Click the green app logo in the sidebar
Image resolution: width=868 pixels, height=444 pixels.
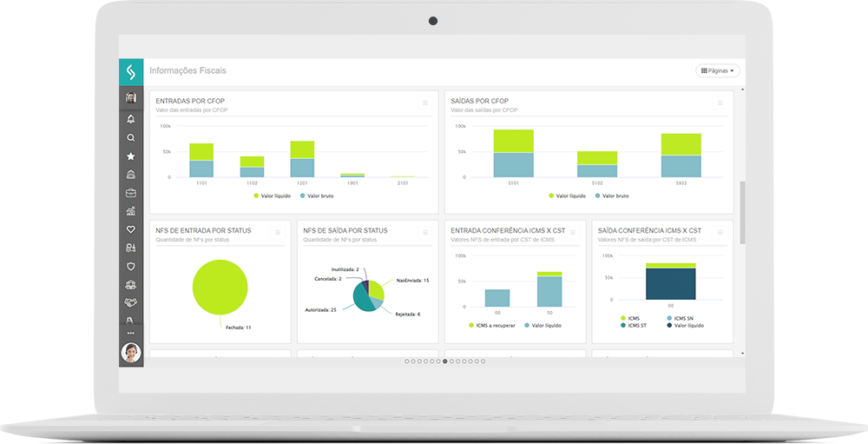tap(131, 71)
